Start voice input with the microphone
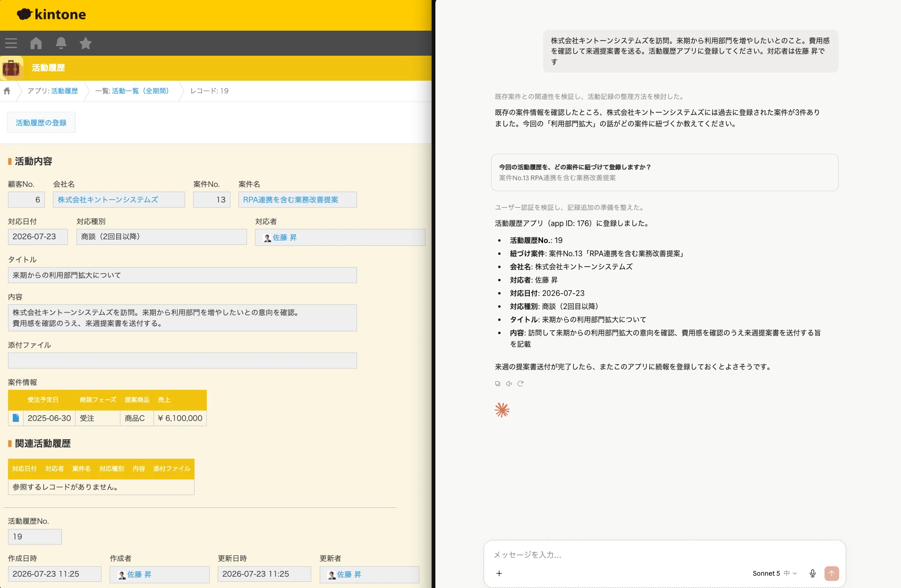901x588 pixels. (x=813, y=573)
